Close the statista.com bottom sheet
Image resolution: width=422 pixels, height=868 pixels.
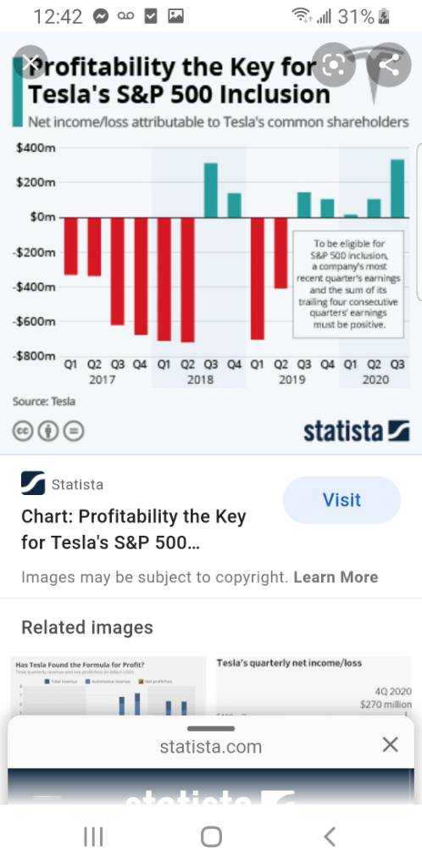pos(390,744)
